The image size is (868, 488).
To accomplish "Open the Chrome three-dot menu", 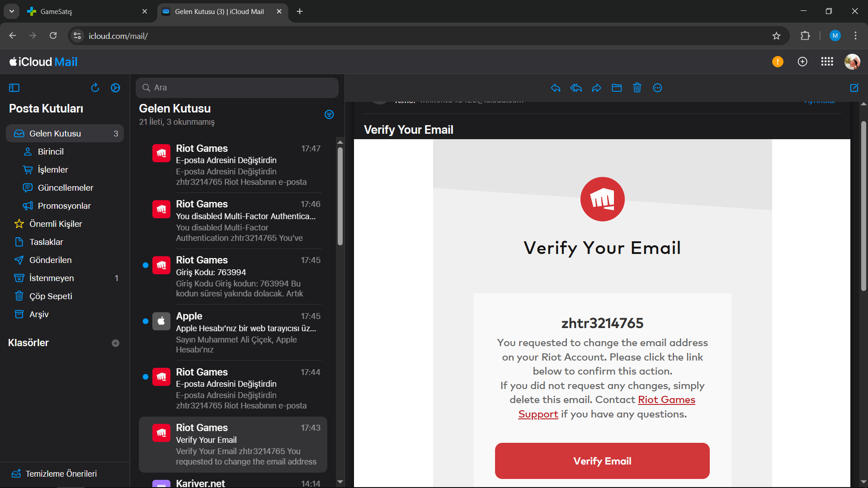I will [855, 36].
